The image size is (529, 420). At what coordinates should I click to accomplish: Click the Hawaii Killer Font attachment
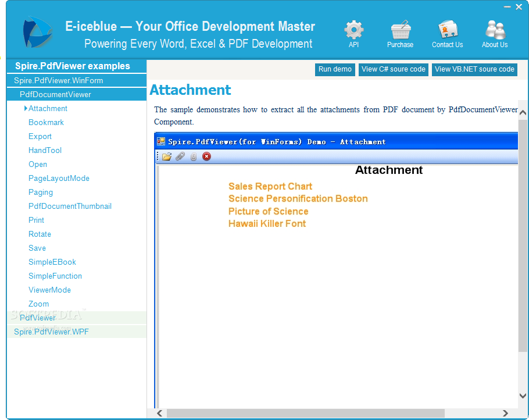[x=267, y=223]
